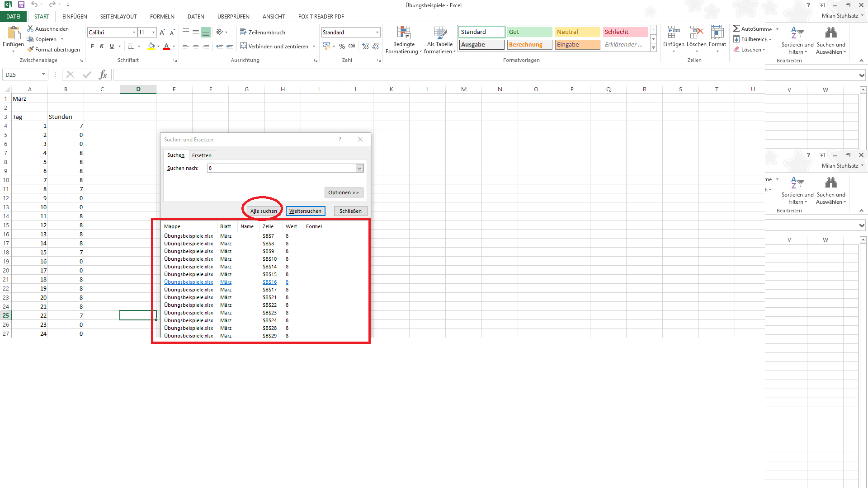Switch to the Ersetzen tab
The height and width of the screenshot is (488, 868).
pyautogui.click(x=202, y=155)
